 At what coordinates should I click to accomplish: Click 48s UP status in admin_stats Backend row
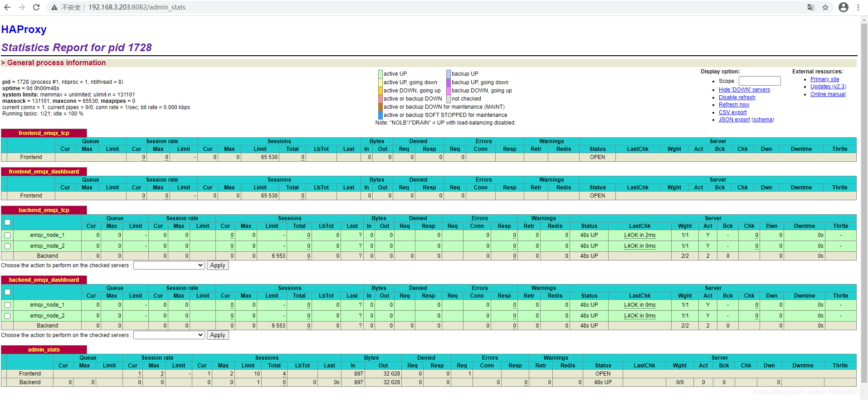[x=603, y=382]
